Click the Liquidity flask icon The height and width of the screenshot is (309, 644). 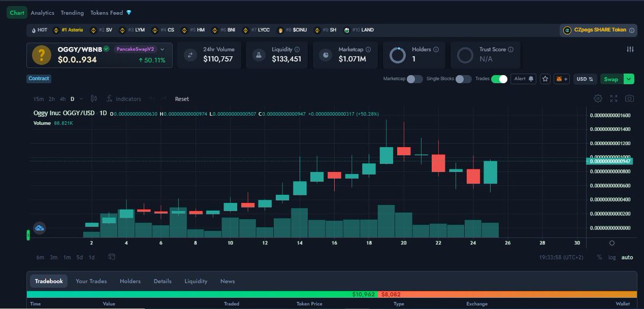pyautogui.click(x=259, y=55)
